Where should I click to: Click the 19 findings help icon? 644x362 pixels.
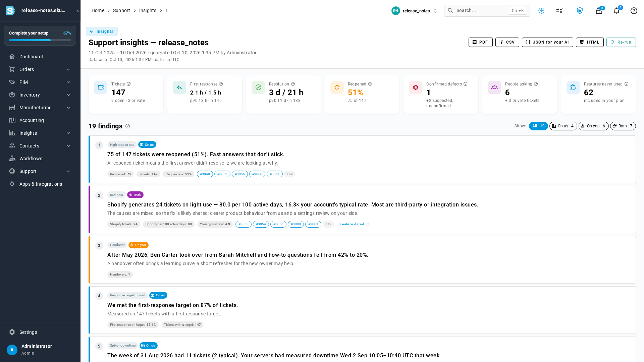127,126
